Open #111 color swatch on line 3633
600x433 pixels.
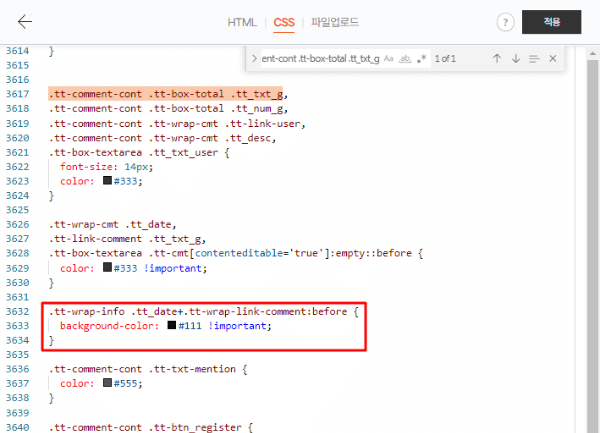(172, 325)
